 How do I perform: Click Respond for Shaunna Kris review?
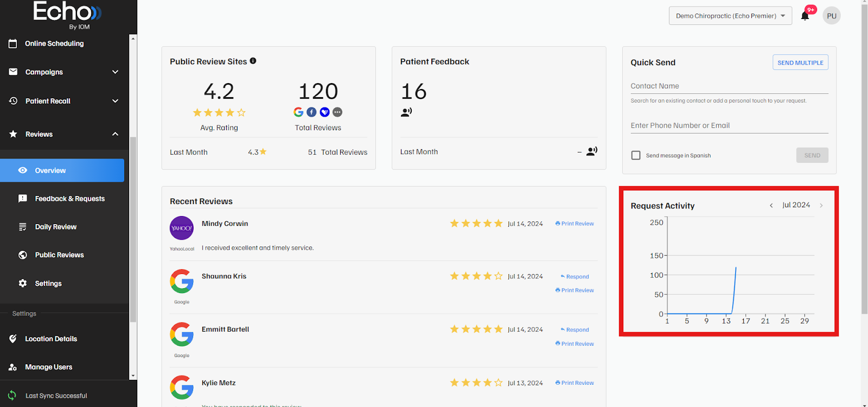[x=575, y=277]
